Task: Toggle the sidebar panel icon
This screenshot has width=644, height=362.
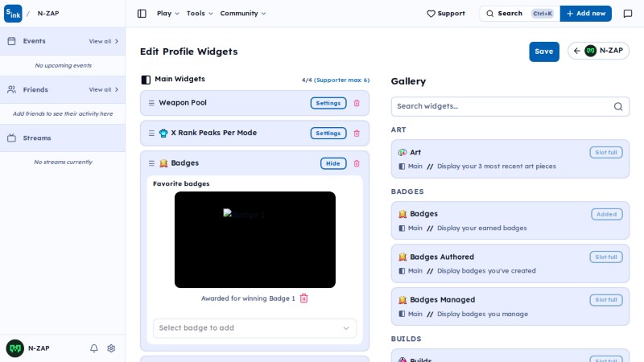Action: pyautogui.click(x=142, y=14)
